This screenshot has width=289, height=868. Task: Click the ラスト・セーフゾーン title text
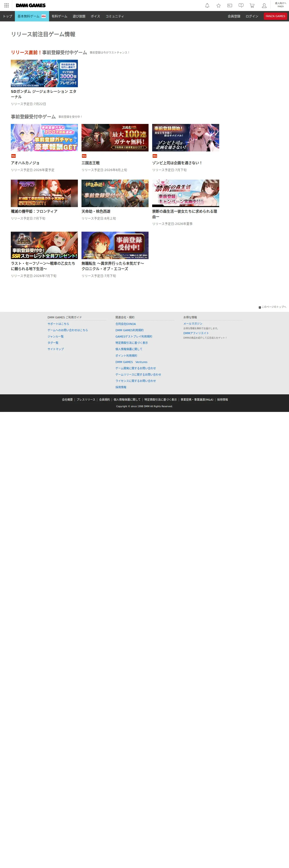coord(43,266)
